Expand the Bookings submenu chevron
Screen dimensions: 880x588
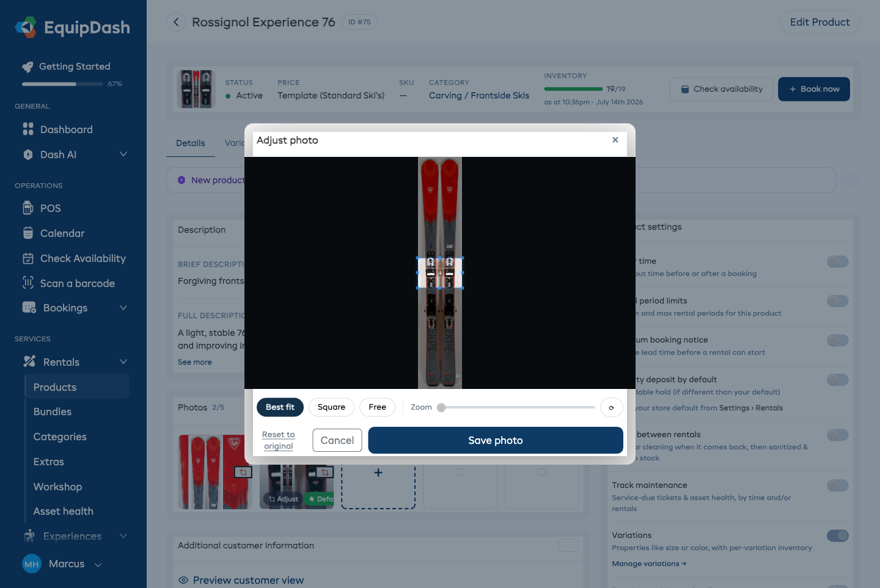(123, 308)
